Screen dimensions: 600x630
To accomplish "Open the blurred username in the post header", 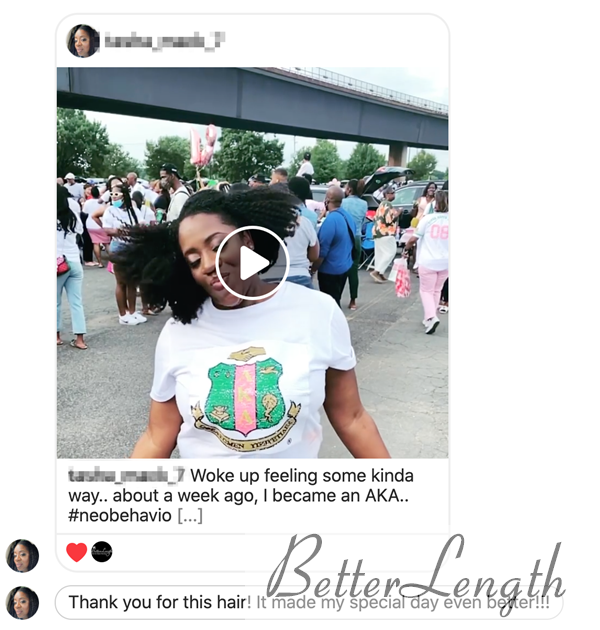I will point(164,41).
